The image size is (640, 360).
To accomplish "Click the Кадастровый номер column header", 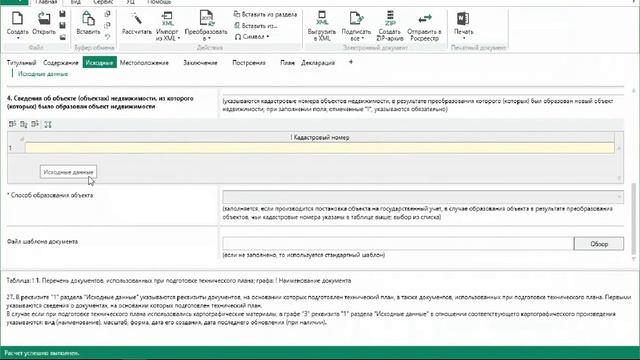I will (x=320, y=138).
